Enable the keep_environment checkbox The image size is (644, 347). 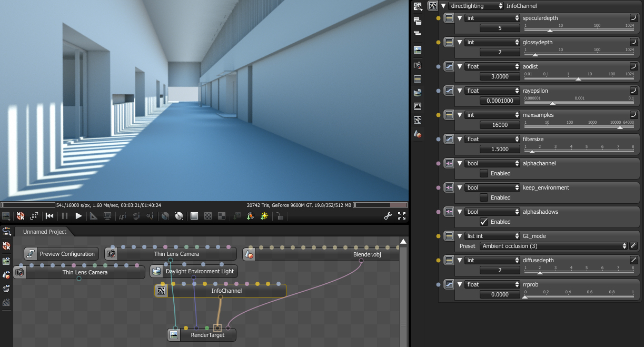coord(484,197)
